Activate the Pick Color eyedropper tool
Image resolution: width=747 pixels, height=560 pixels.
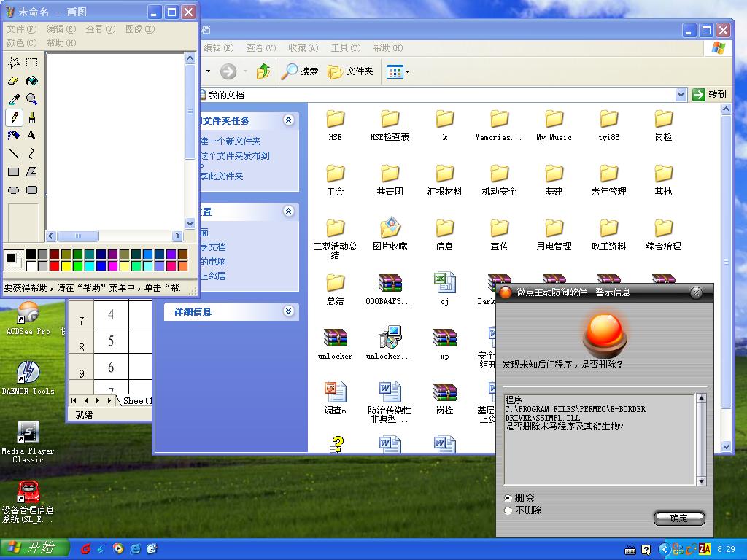pyautogui.click(x=14, y=99)
